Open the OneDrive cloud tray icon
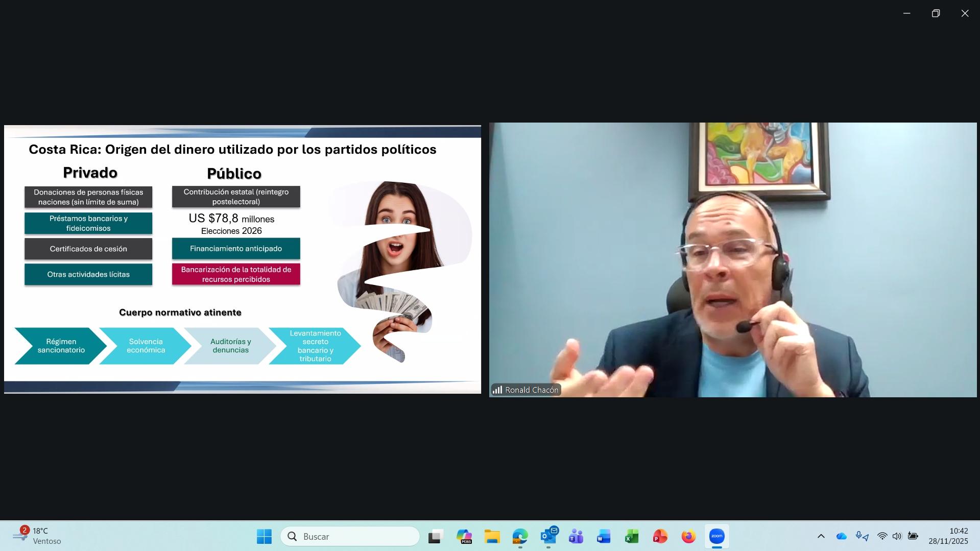 point(841,536)
